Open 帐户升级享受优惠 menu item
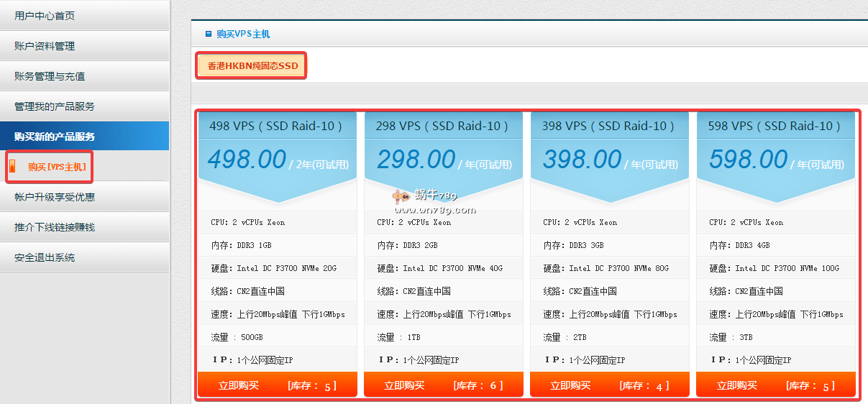The height and width of the screenshot is (404, 868). [x=55, y=197]
